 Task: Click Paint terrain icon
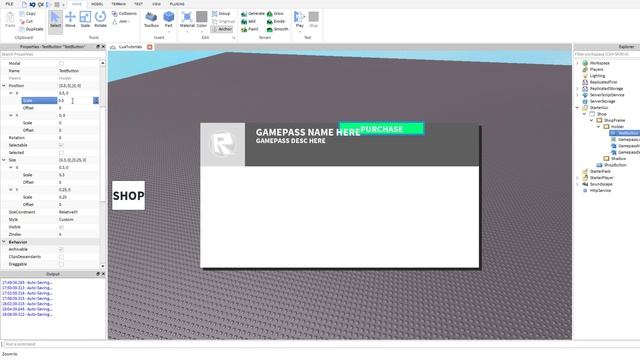tap(244, 29)
